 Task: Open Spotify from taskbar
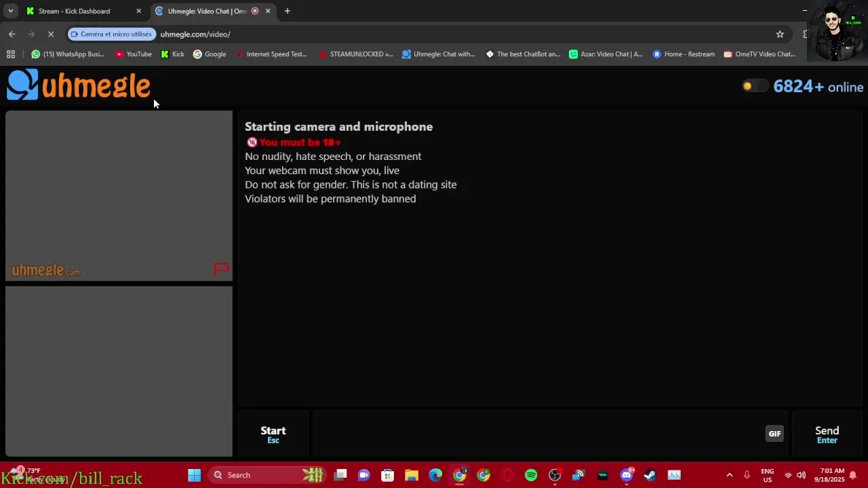coord(531,475)
